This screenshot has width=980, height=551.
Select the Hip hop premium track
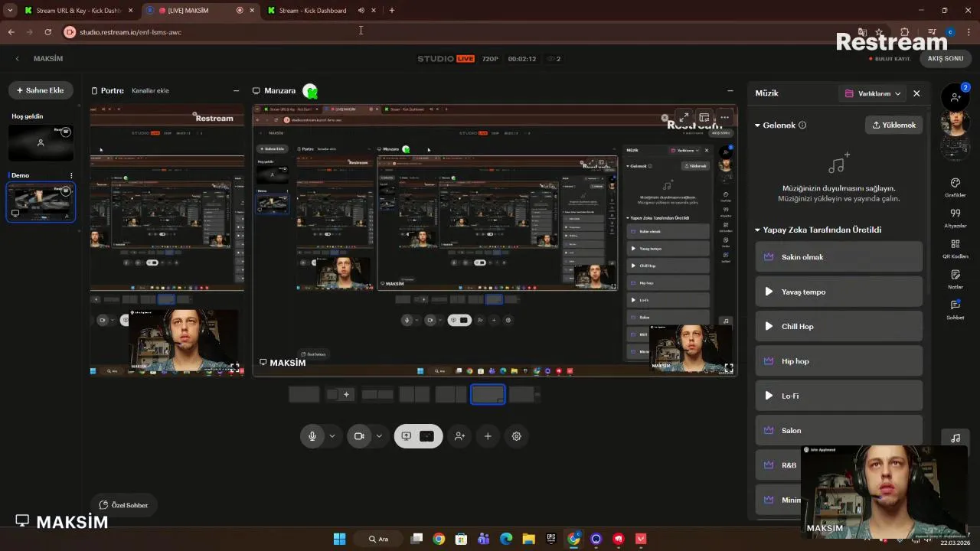tap(839, 361)
